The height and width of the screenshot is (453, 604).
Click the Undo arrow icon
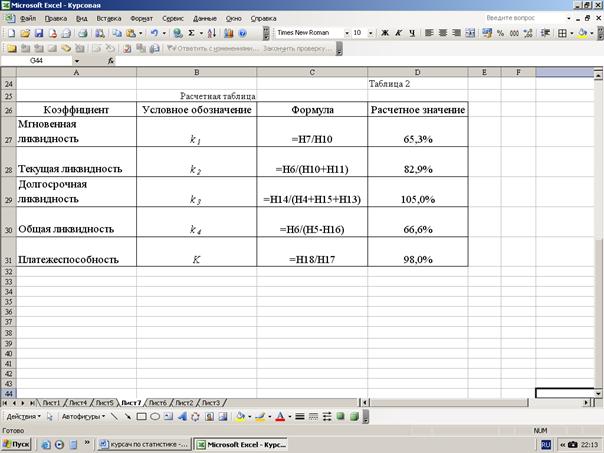coord(154,33)
